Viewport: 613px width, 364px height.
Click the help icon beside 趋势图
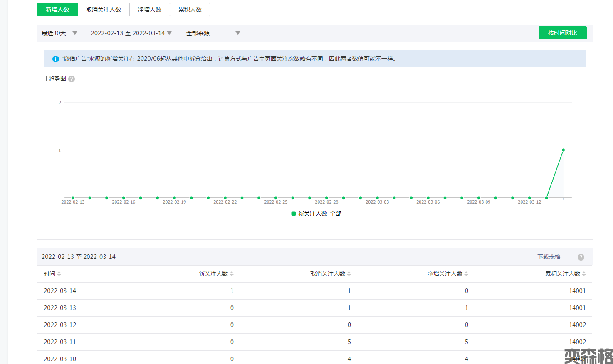(72, 79)
